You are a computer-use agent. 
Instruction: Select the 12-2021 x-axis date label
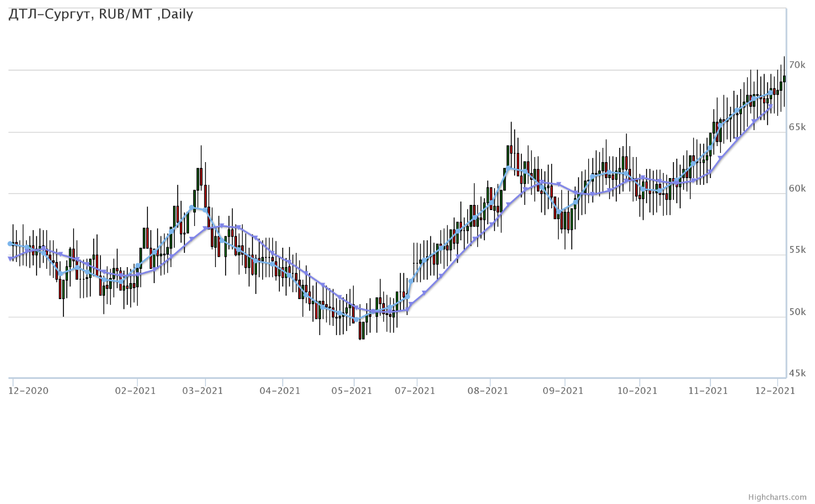775,391
